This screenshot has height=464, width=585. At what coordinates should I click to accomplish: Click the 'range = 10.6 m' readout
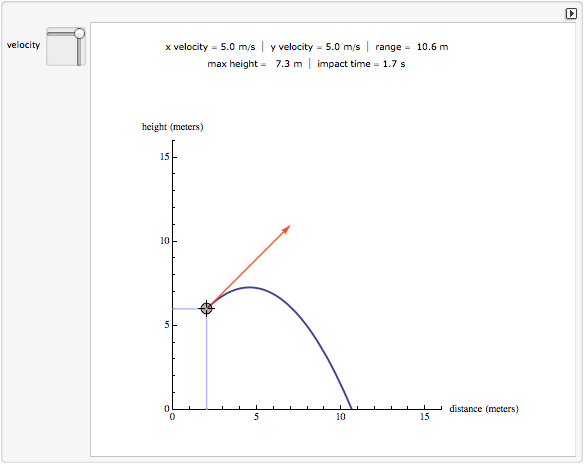412,47
